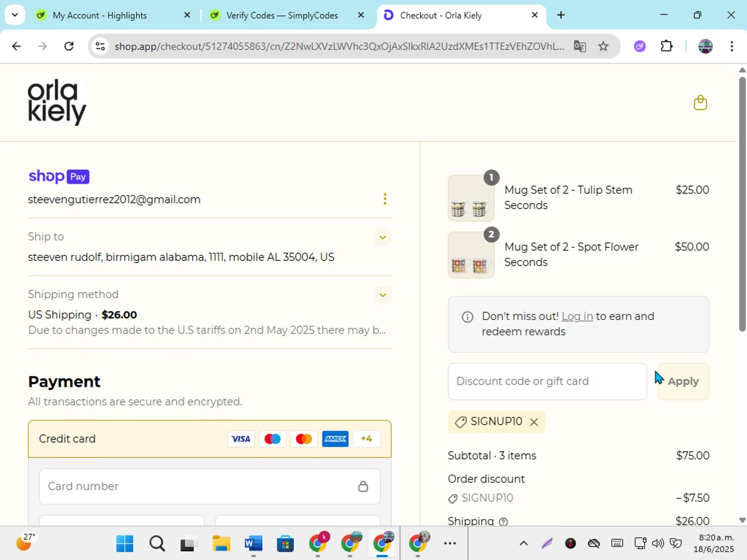
Task: Reload the checkout page
Action: pos(69,46)
